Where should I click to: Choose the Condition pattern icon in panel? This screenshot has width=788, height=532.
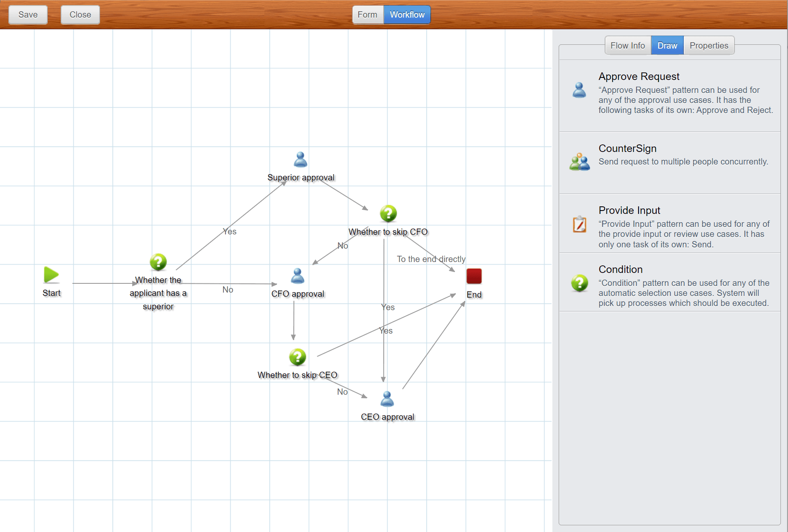coord(579,283)
